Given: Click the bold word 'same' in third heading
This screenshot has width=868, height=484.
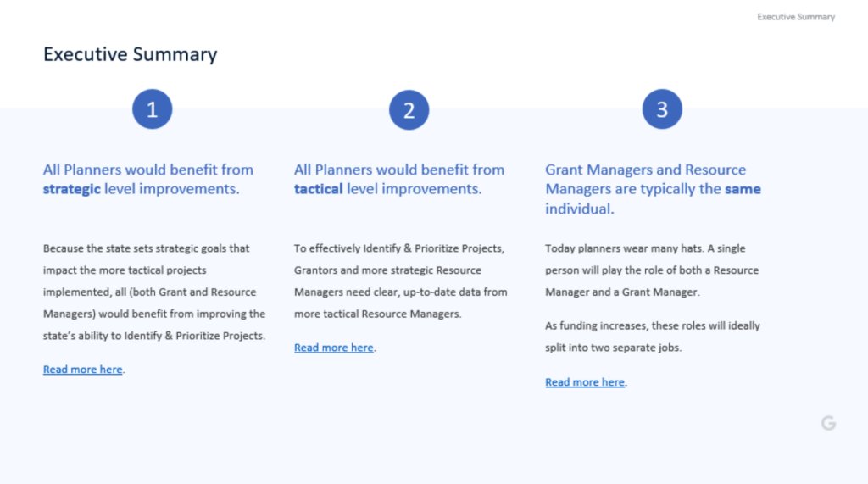Looking at the screenshot, I should click(743, 189).
